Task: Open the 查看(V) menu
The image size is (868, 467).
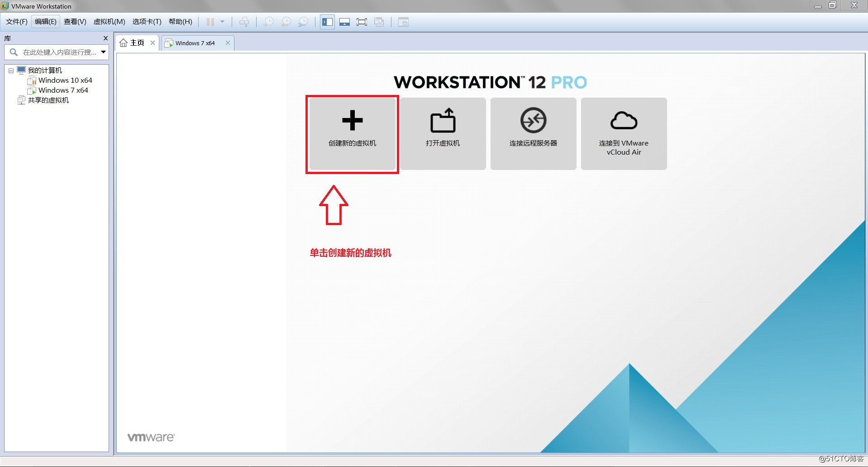Action: tap(75, 22)
